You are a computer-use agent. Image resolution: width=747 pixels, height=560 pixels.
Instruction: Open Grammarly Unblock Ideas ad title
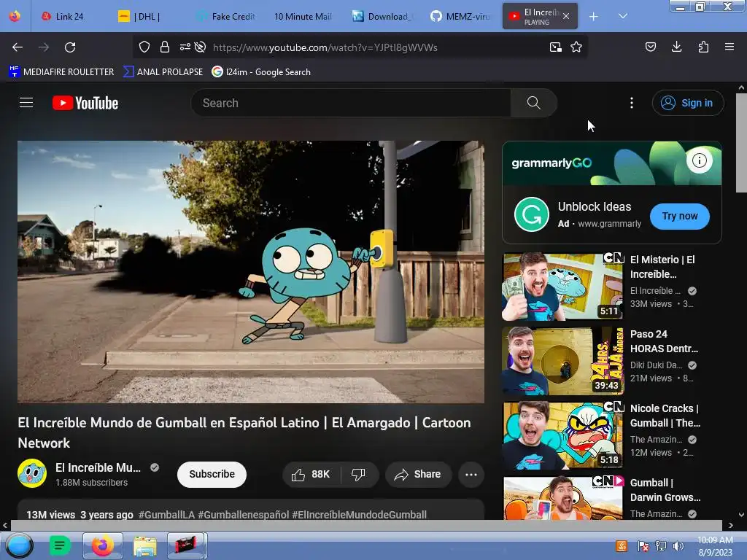595,206
